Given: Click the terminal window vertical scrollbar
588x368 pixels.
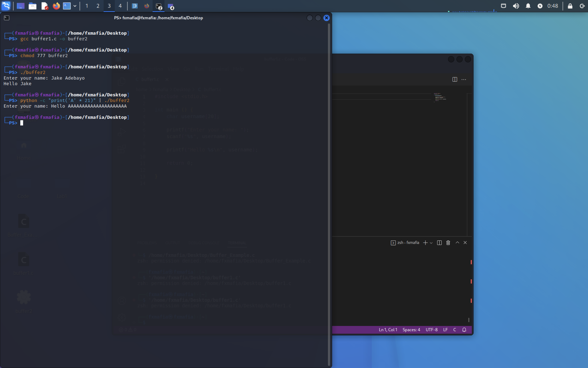Looking at the screenshot, I should (x=329, y=195).
